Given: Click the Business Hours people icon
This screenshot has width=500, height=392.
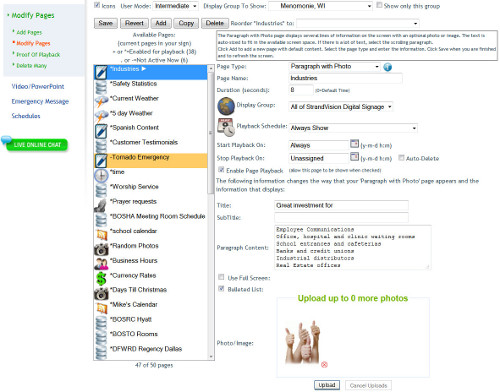Looking at the screenshot, I should pyautogui.click(x=101, y=263).
